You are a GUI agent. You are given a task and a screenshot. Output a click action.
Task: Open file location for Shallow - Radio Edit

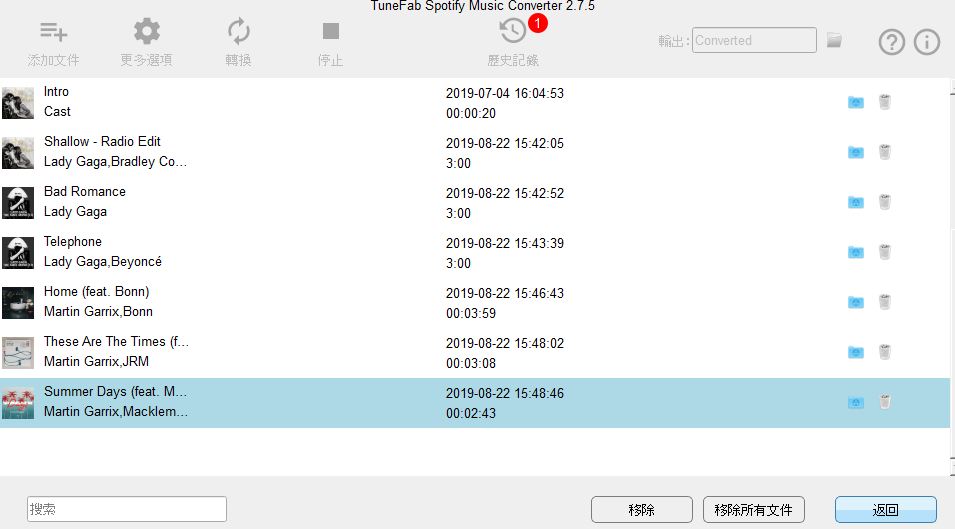[x=856, y=152]
